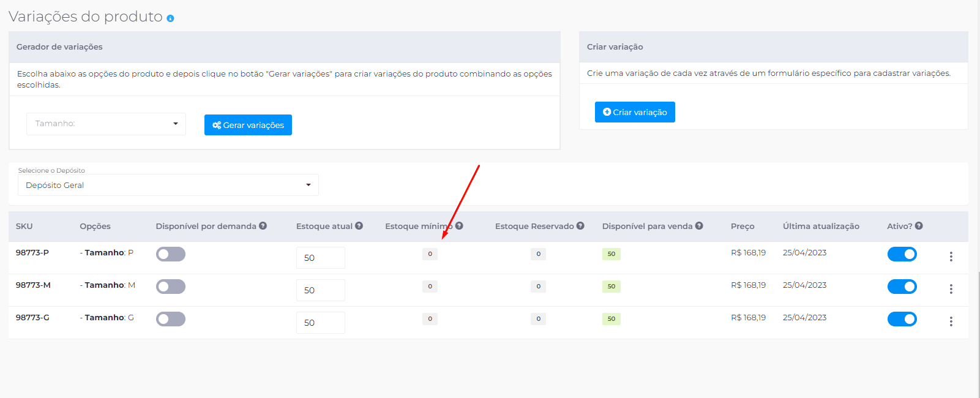
Task: Click the Criar variação button
Action: 635,112
